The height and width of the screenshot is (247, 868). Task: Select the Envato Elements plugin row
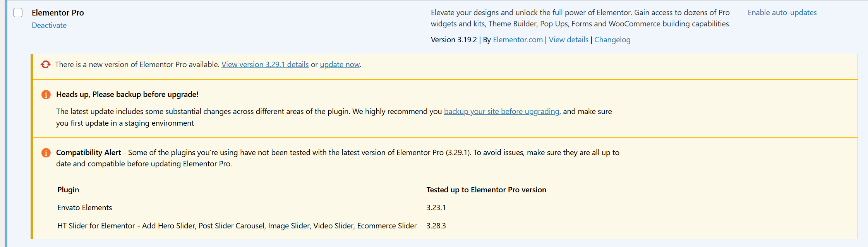point(84,207)
